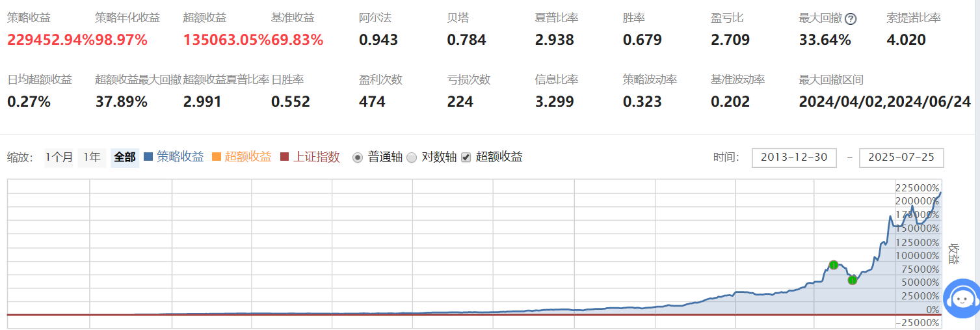This screenshot has height=330, width=980.
Task: Click the 索提诺比率 metric label
Action: coord(913,18)
